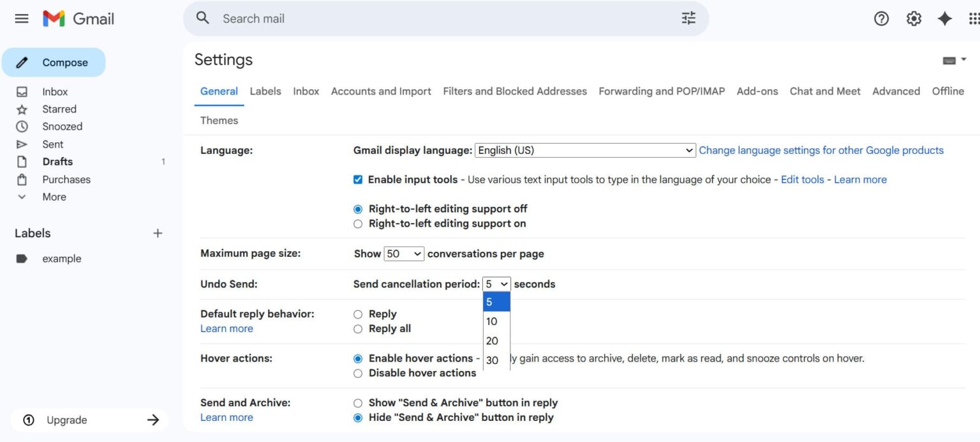Screen dimensions: 980x442
Task: Open the Maximum page size dropdown
Action: (x=404, y=253)
